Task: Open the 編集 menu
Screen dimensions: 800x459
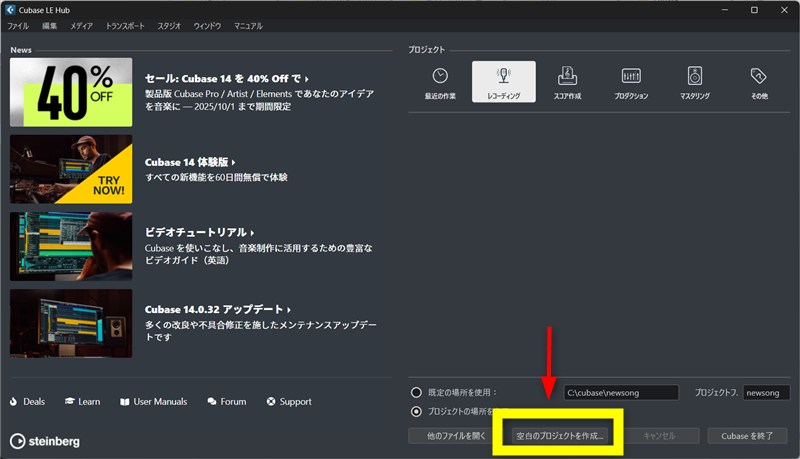Action: (x=49, y=26)
